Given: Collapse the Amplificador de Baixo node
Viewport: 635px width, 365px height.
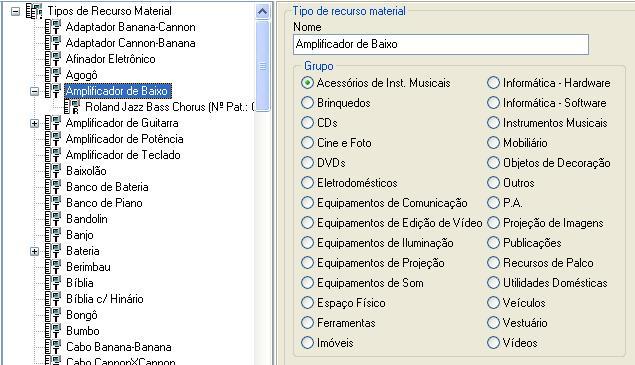Looking at the screenshot, I should tap(34, 91).
